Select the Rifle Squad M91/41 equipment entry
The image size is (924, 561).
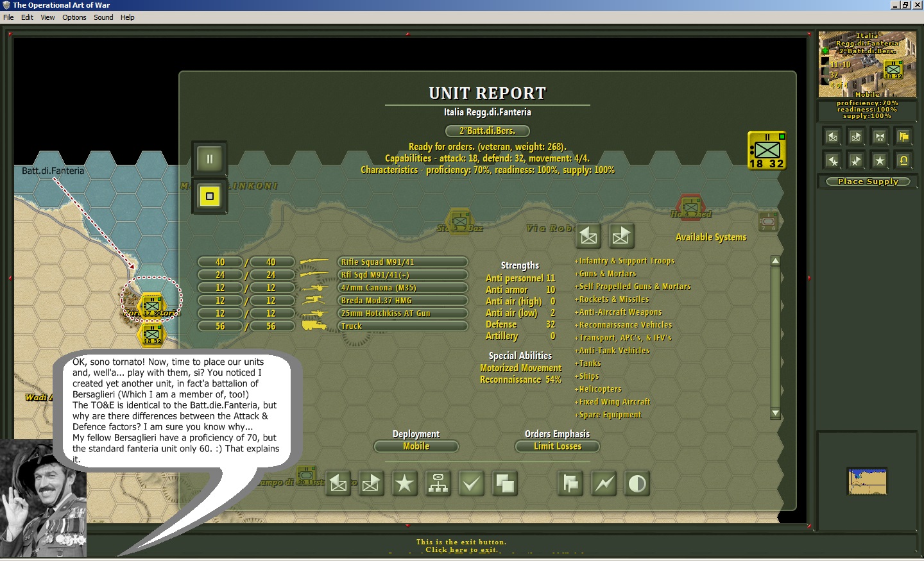pos(403,262)
